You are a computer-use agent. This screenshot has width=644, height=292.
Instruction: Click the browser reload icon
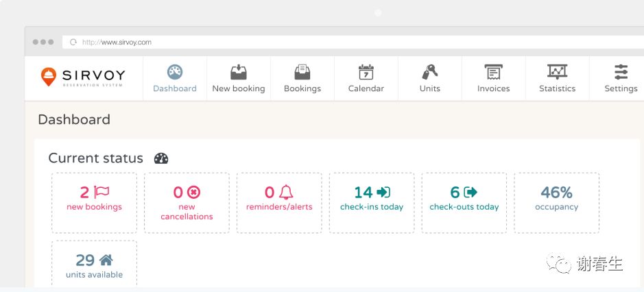pyautogui.click(x=73, y=42)
